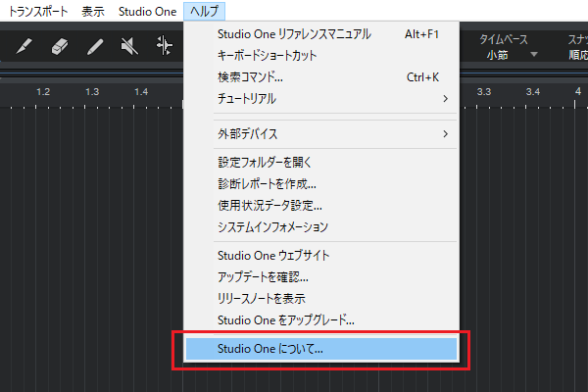Click timeline ruler at marker 1.2
This screenshot has width=588, height=392.
click(43, 92)
